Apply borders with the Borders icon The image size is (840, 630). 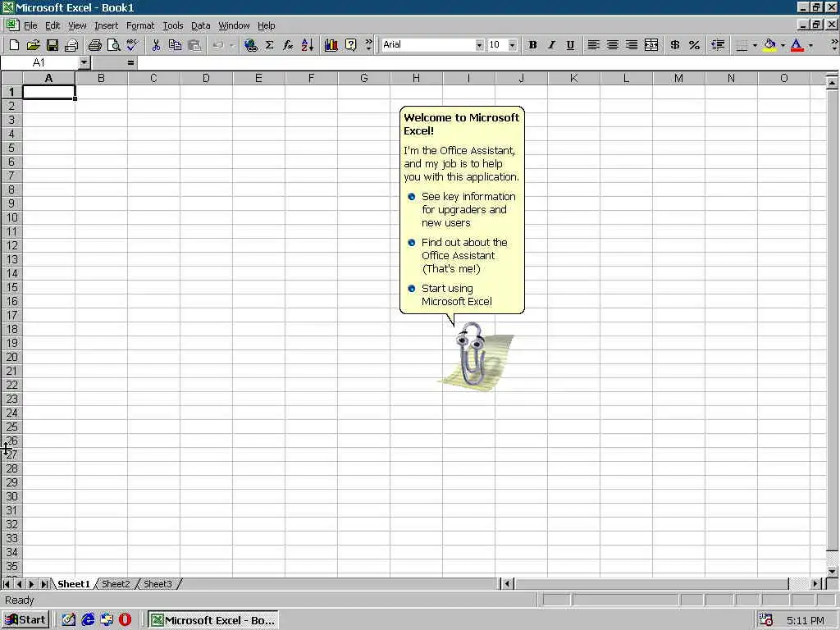[x=742, y=45]
